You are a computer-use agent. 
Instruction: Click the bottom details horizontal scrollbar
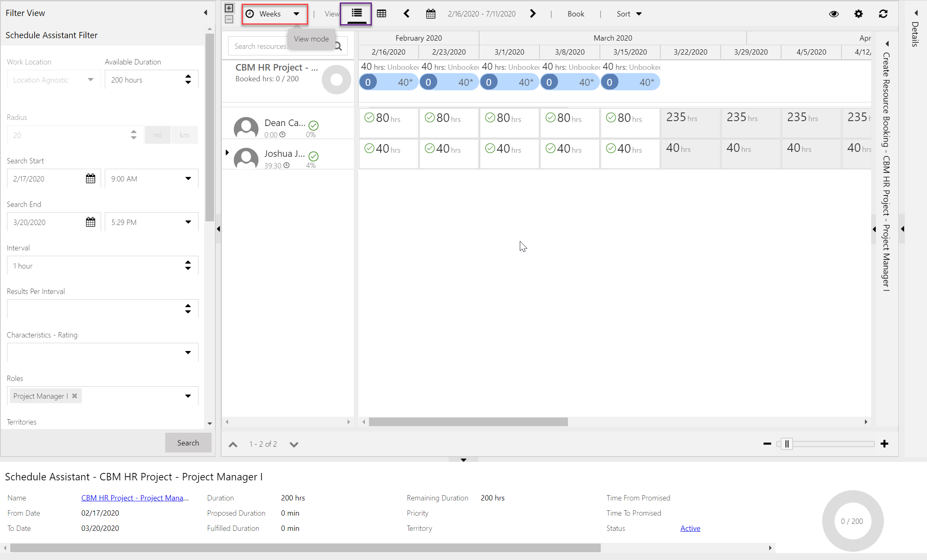[x=305, y=548]
